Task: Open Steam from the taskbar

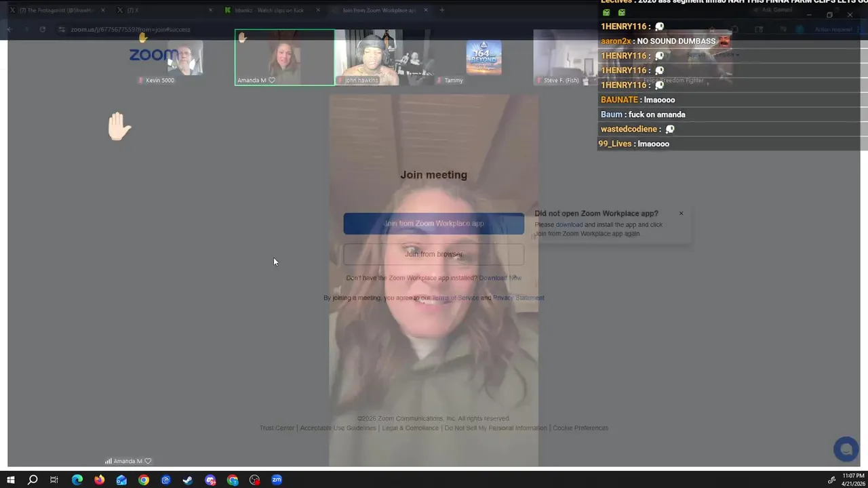Action: point(188,480)
